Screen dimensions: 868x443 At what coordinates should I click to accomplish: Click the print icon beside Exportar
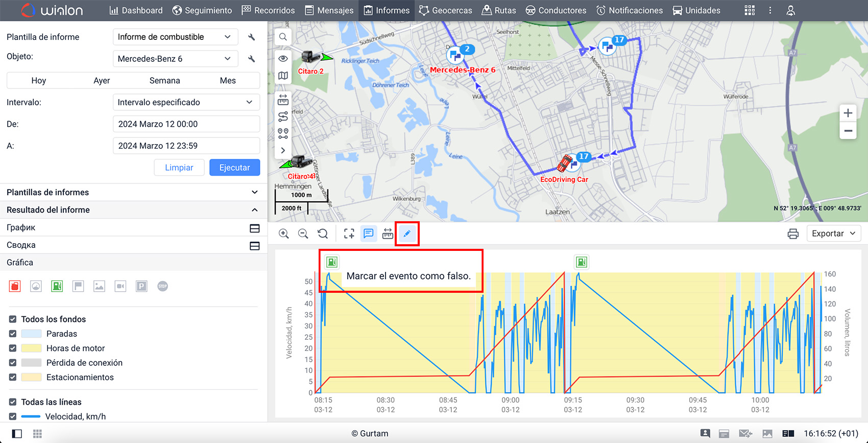click(792, 234)
